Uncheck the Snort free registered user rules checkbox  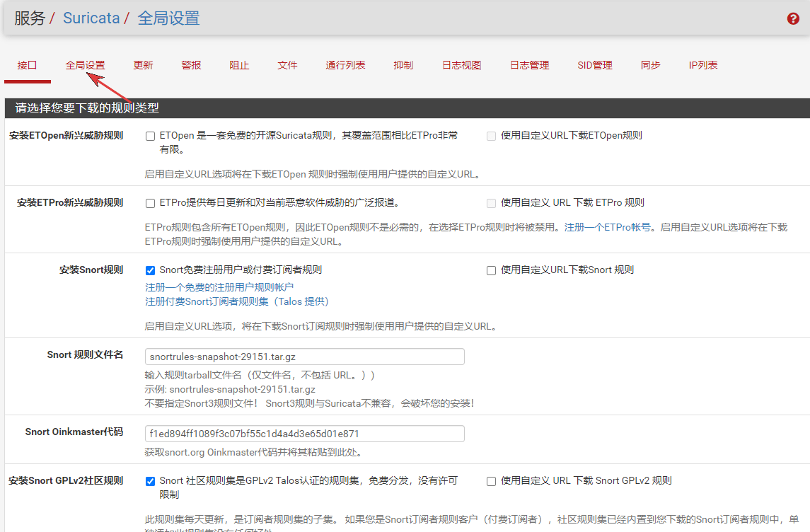click(x=150, y=270)
